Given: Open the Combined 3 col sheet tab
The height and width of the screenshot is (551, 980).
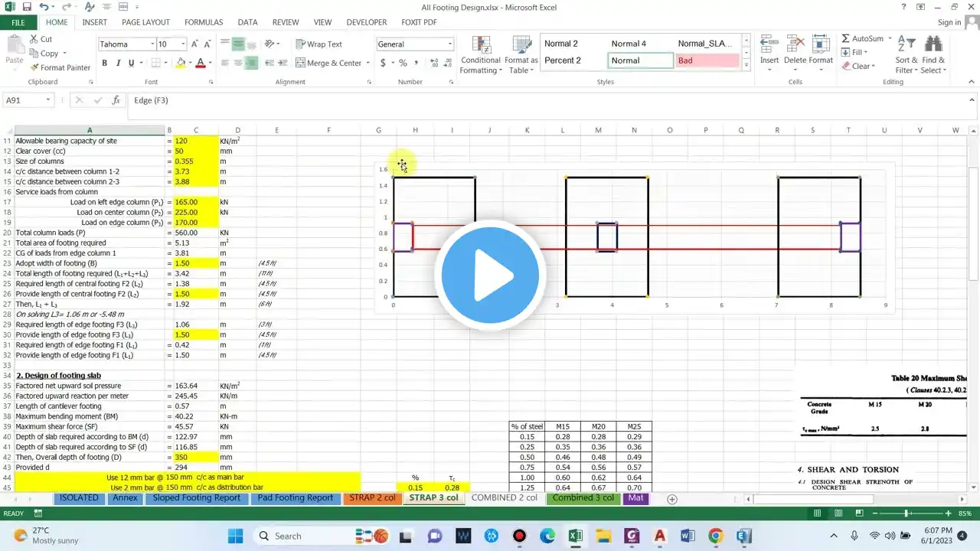Looking at the screenshot, I should (x=583, y=497).
